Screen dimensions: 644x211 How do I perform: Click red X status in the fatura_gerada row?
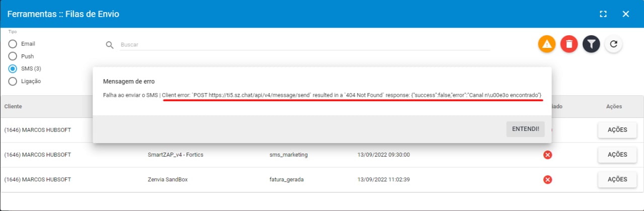point(548,179)
